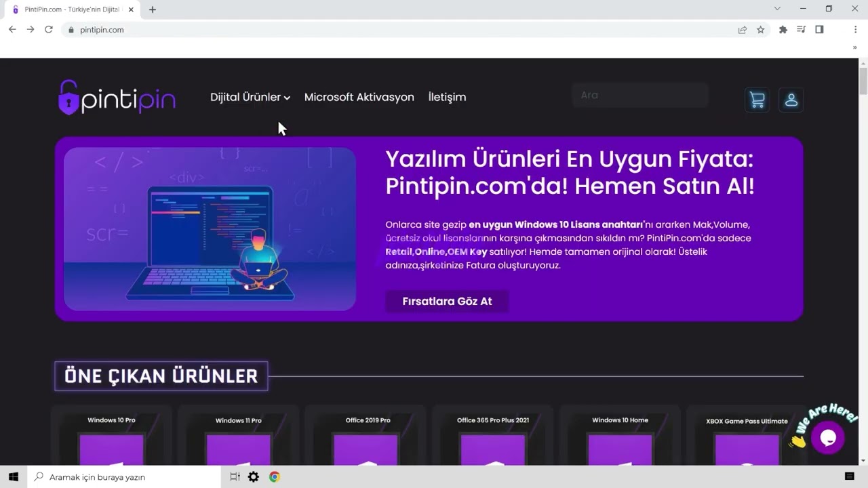Open the tab search chevron

coord(777,9)
